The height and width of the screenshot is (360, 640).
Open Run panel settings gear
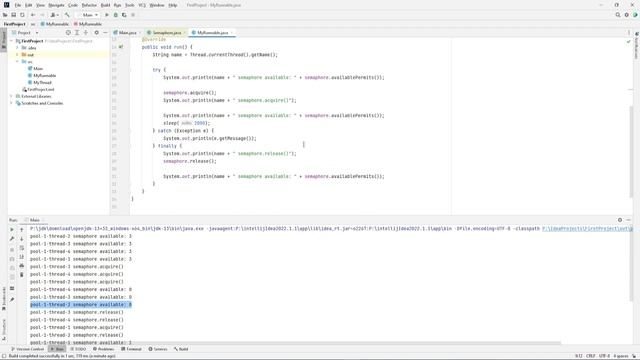pos(620,220)
